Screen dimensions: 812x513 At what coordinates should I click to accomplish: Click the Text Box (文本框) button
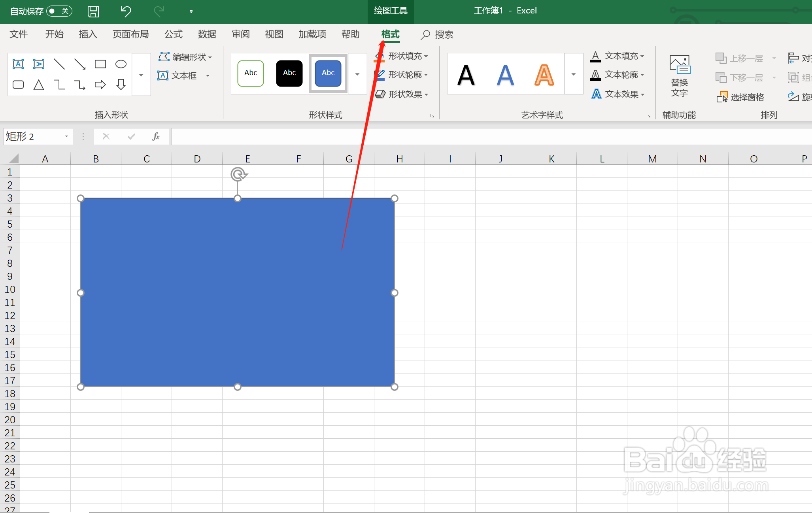coord(178,75)
